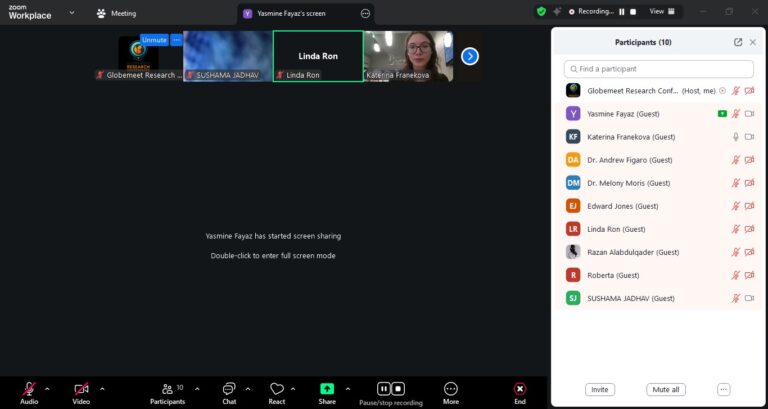Open the AI Companion sparkle icon
The height and width of the screenshot is (409, 768).
click(557, 12)
